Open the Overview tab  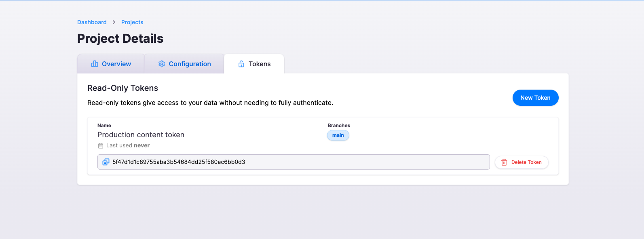pyautogui.click(x=116, y=64)
